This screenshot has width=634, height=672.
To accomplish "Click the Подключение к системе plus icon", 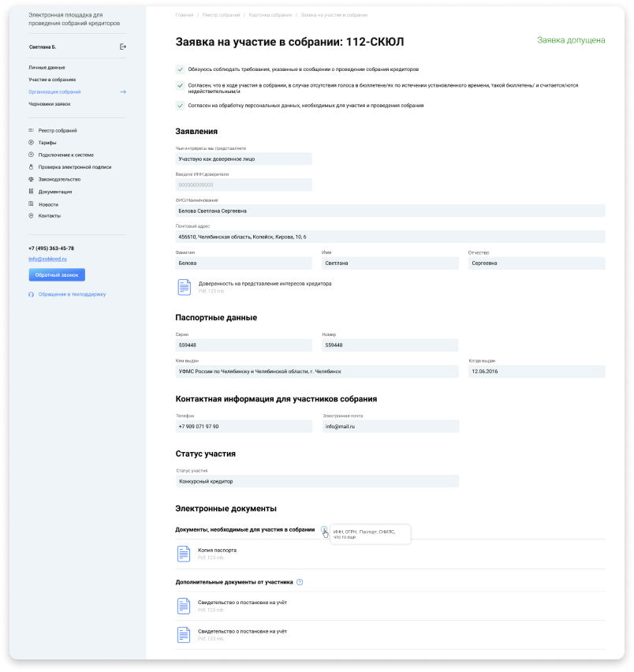I will click(x=31, y=155).
